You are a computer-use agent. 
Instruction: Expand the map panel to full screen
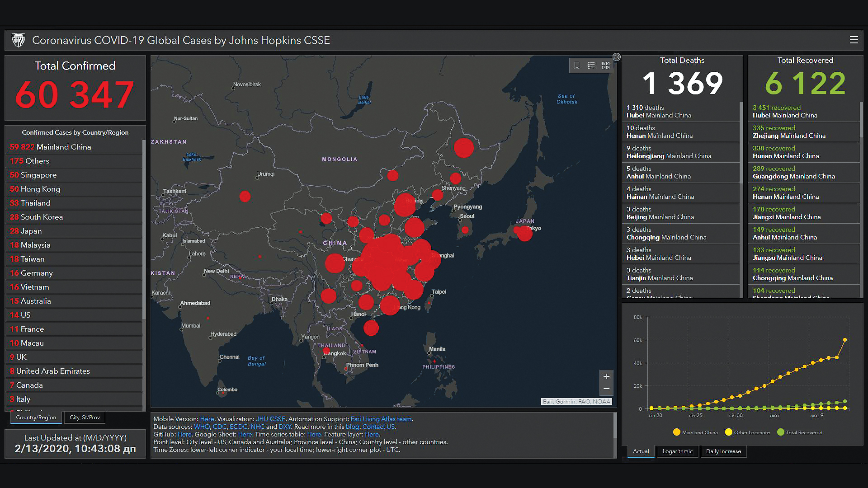617,57
